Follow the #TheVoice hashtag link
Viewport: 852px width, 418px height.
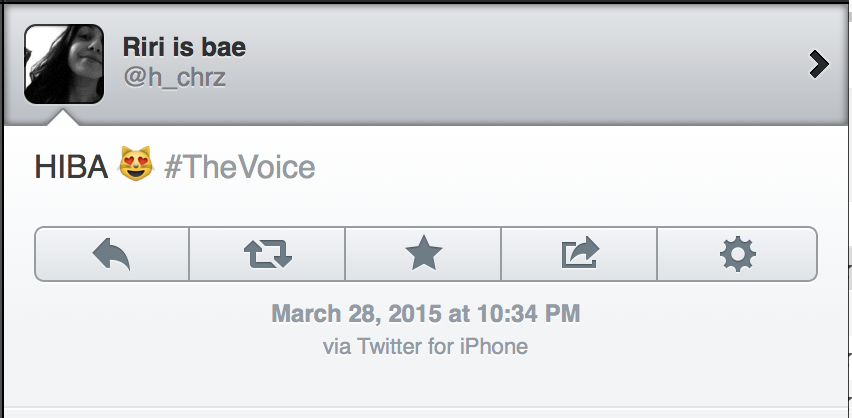[x=239, y=167]
